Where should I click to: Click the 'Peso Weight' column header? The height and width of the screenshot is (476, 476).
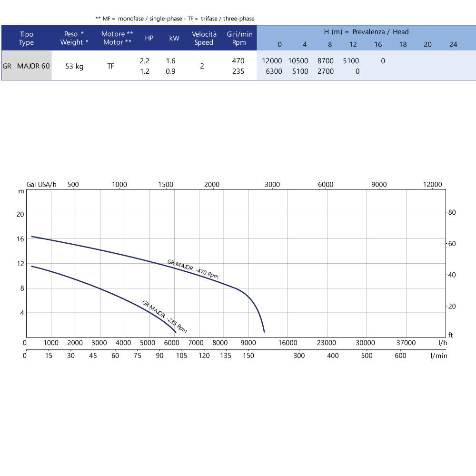tap(74, 38)
